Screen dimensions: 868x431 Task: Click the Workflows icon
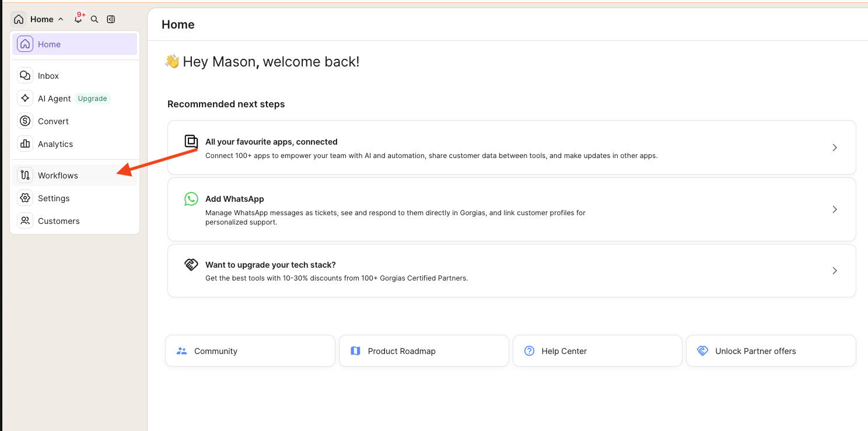click(x=25, y=176)
